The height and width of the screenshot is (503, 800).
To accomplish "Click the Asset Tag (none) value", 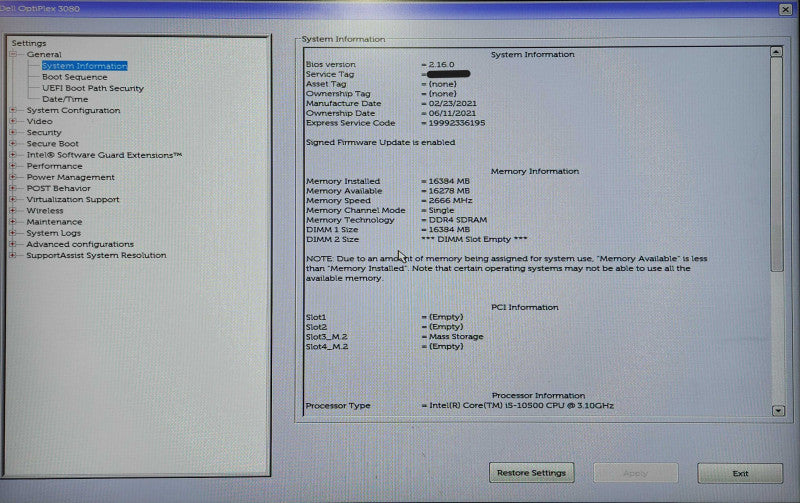I will (x=442, y=84).
